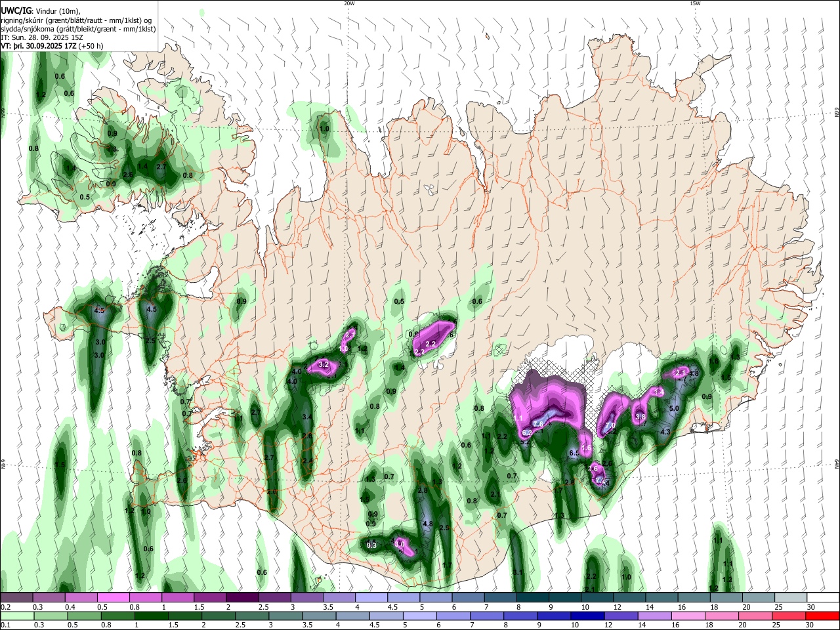840x630 pixels.
Task: Click the '0.2' label in the snow legend
Action: (5, 608)
